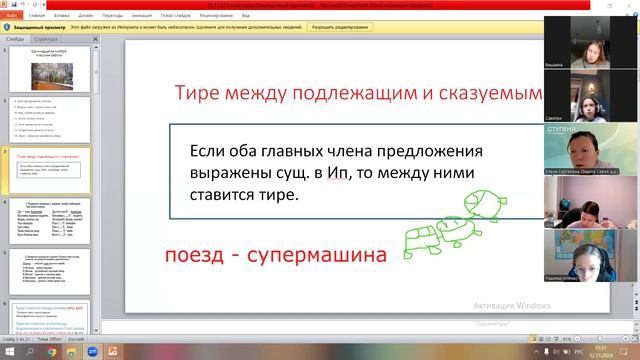Image resolution: width=640 pixels, height=360 pixels.
Task: Select slide 3 thumbnail with red title
Action: [49, 171]
